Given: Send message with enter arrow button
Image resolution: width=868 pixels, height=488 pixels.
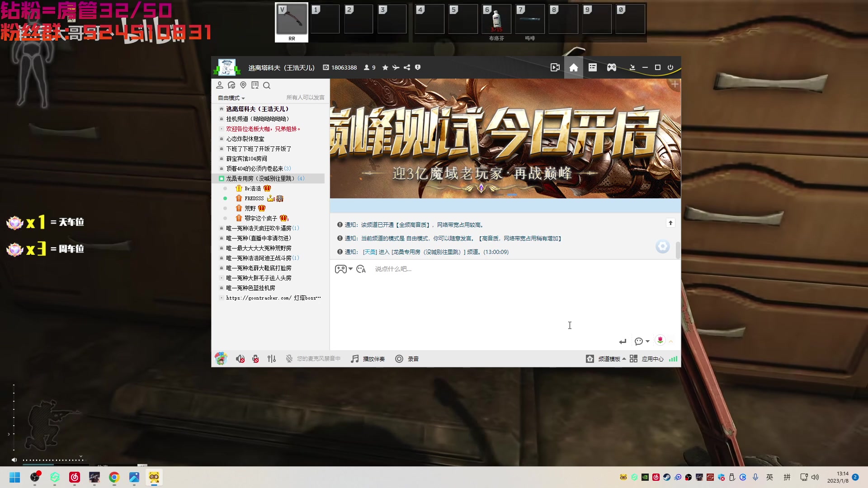Looking at the screenshot, I should [623, 341].
